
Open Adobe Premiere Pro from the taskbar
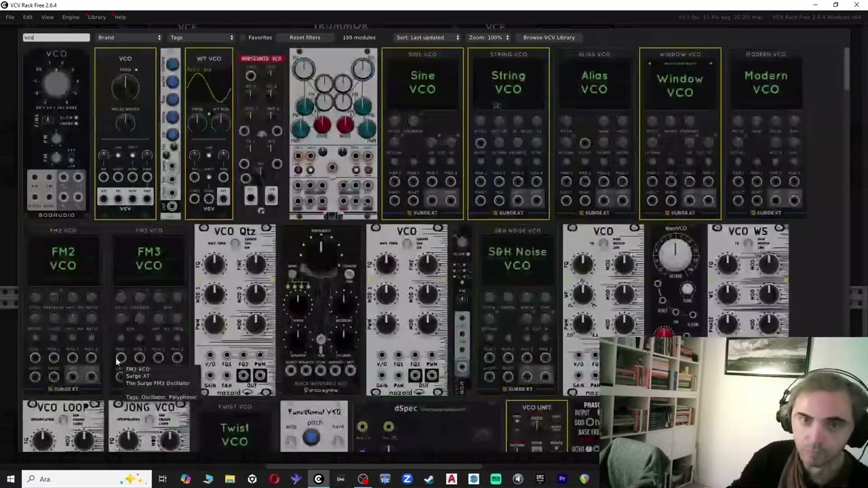(x=562, y=479)
